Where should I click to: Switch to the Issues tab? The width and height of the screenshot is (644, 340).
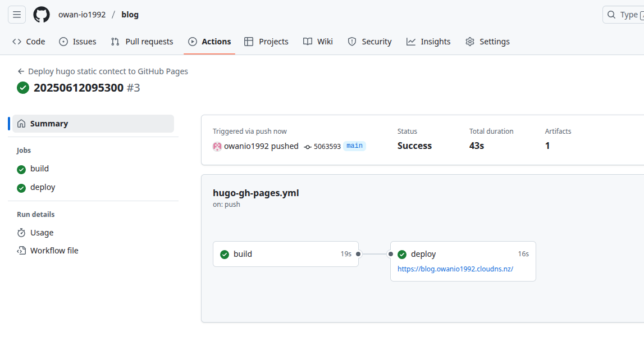[78, 42]
